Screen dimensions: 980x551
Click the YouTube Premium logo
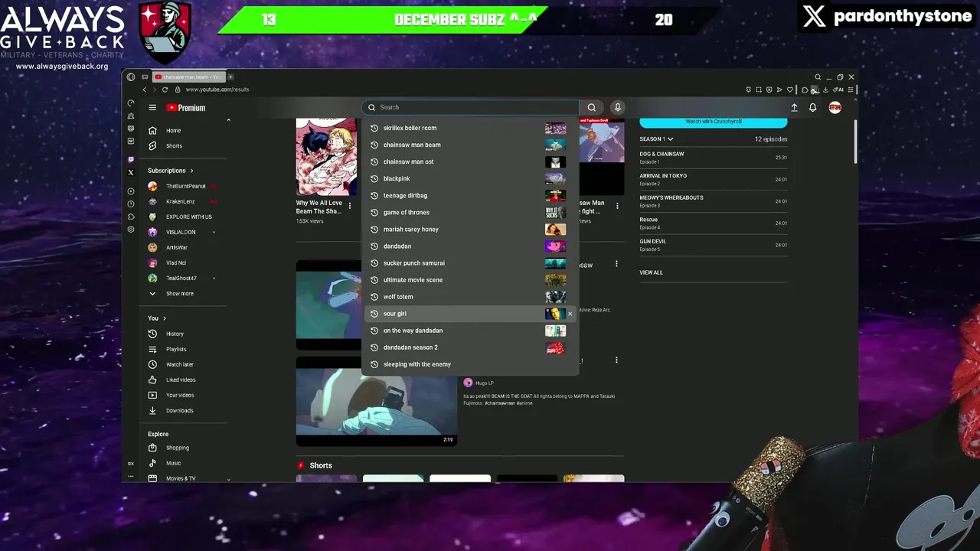186,108
